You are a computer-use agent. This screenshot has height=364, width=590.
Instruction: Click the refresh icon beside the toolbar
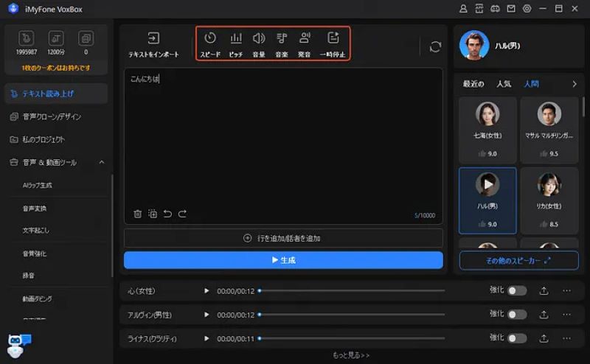pos(435,46)
